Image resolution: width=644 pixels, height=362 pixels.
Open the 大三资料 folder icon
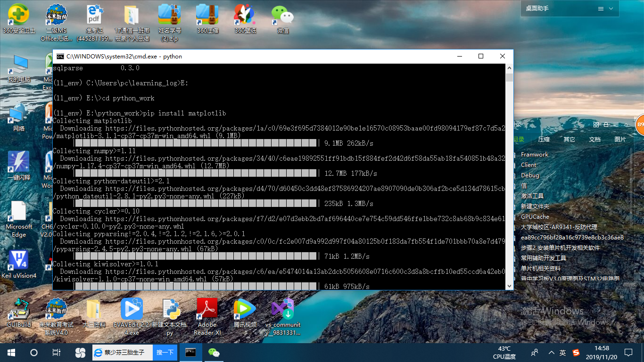94,313
